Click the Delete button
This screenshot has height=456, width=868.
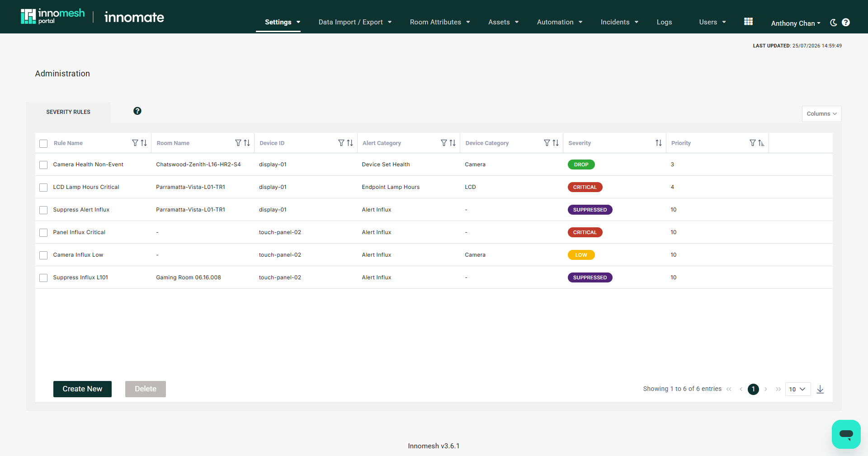[x=146, y=389]
